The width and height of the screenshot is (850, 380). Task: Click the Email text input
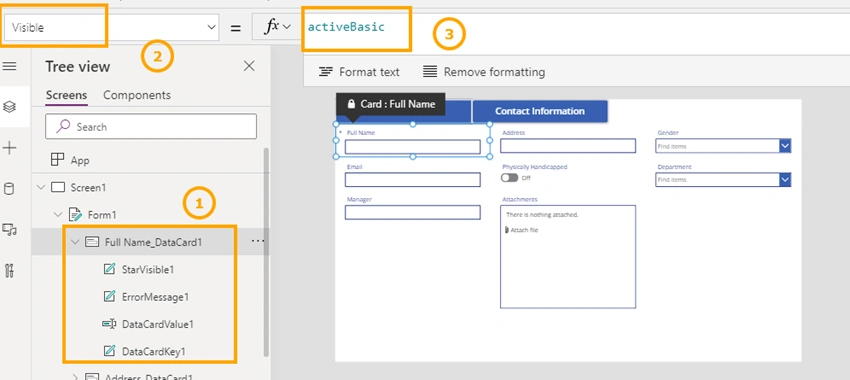pos(413,179)
